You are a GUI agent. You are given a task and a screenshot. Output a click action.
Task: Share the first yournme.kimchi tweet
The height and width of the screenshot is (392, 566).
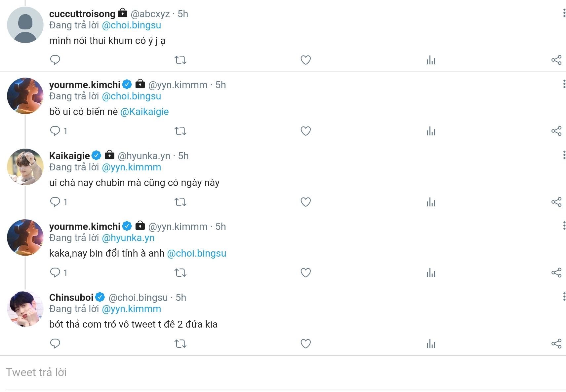click(556, 131)
